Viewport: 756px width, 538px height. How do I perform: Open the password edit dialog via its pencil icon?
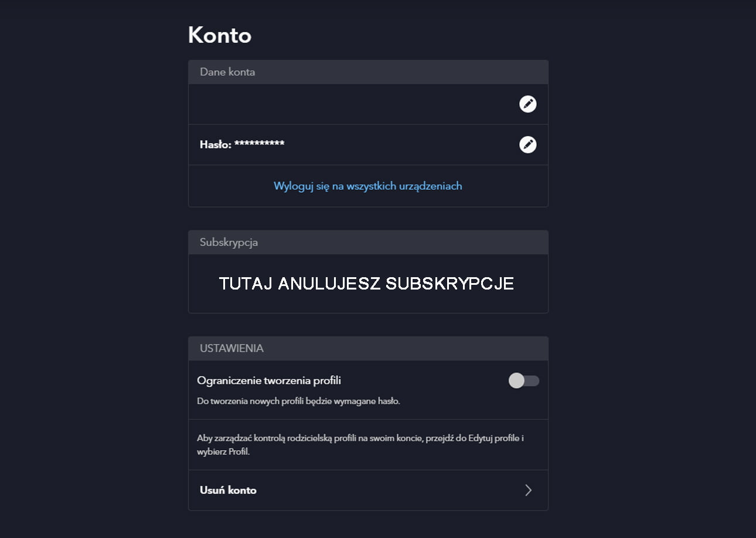[x=528, y=144]
